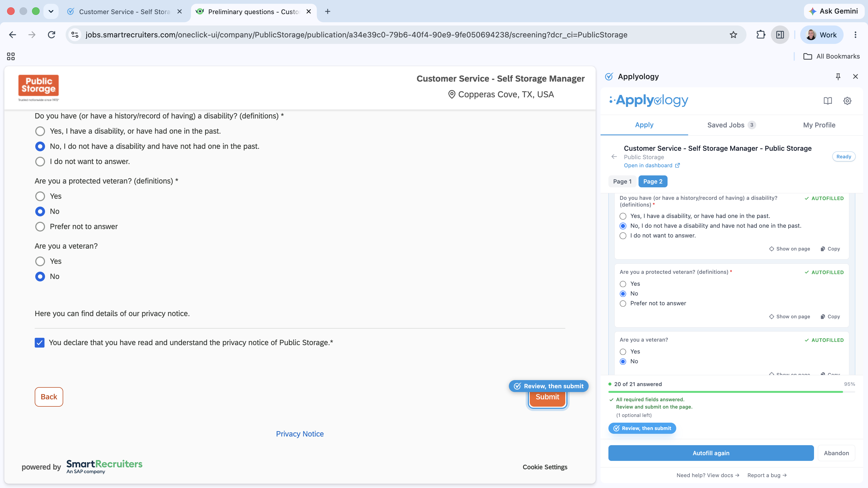
Task: Open the Privacy Notice link
Action: 299,434
